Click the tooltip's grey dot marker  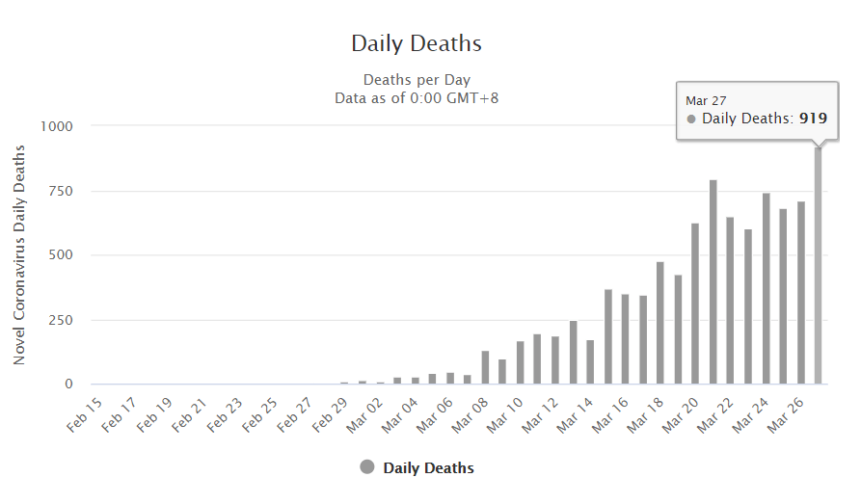[x=691, y=119]
